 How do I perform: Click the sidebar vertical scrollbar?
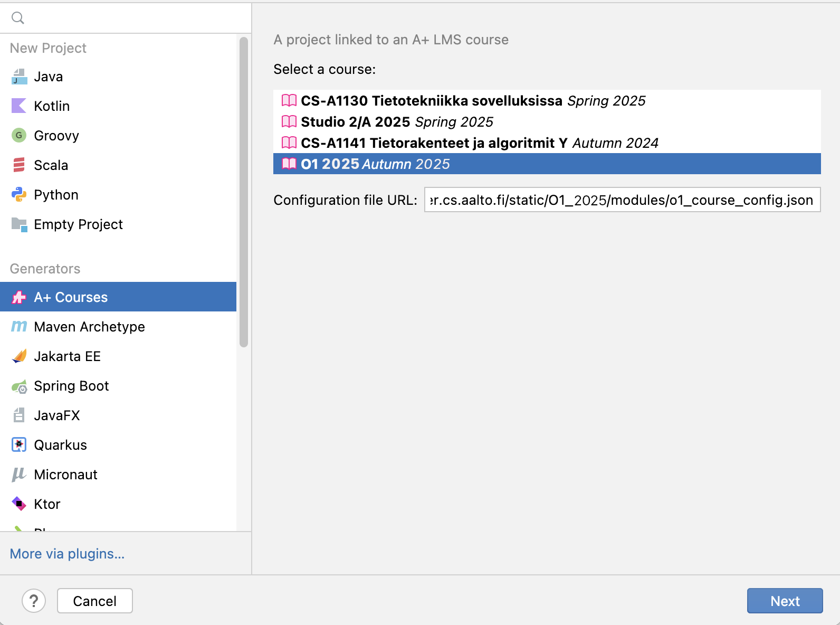click(x=243, y=193)
